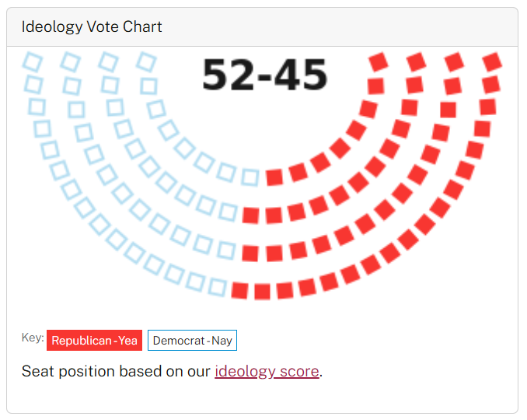Viewport: 527px width, 420px height.
Task: Select the Republican - Yea key label
Action: 95,341
